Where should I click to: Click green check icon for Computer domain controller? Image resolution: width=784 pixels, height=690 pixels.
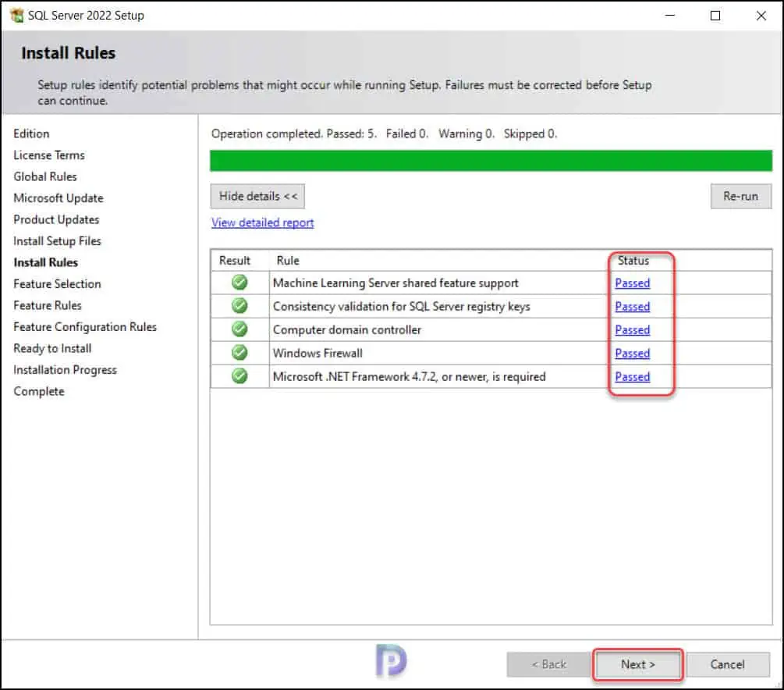pos(239,329)
